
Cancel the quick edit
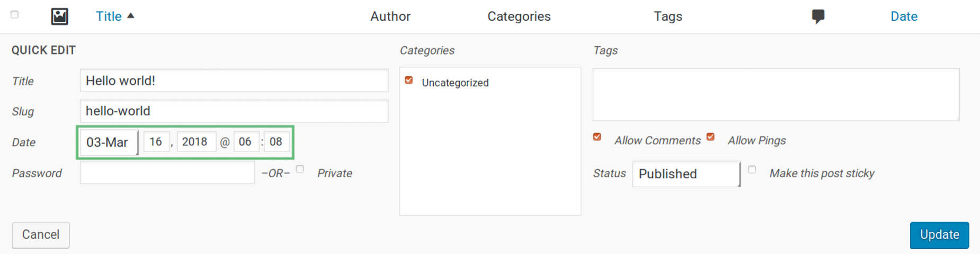point(41,235)
